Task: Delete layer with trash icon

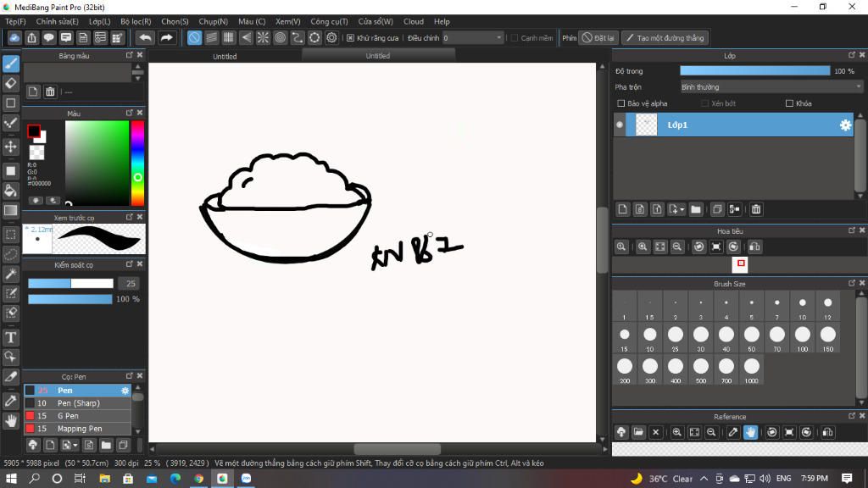Action: pos(755,209)
